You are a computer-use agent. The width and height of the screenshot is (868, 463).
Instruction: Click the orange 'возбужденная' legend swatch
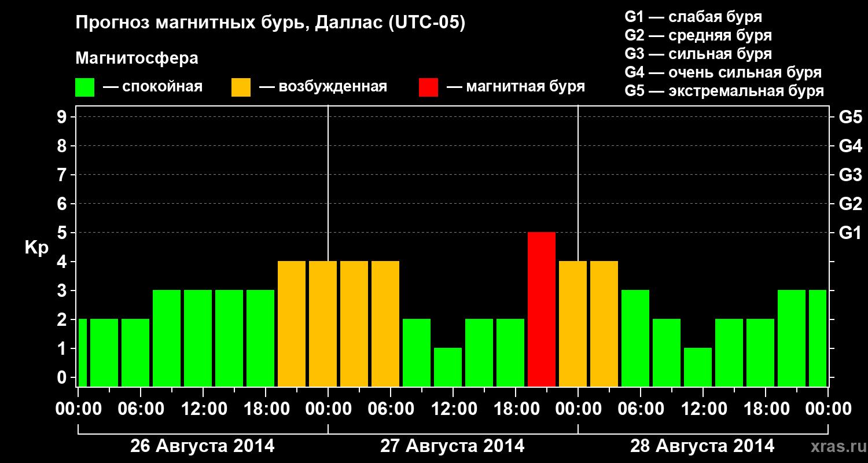[241, 87]
